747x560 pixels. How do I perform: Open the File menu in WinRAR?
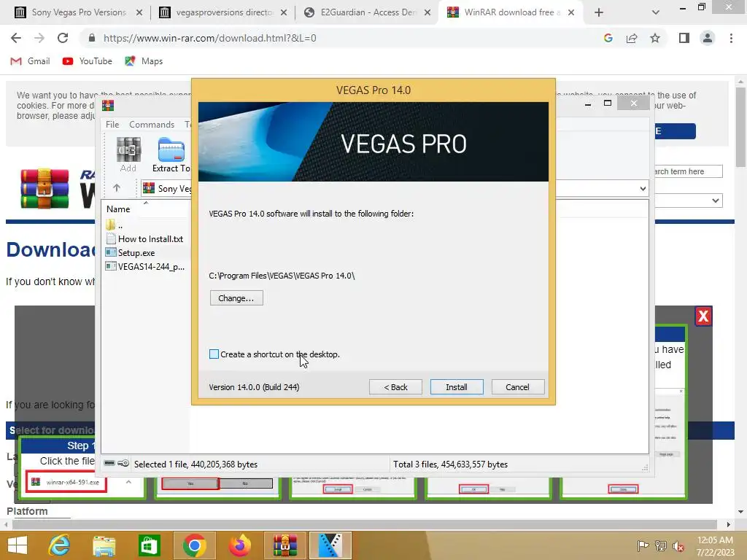112,124
